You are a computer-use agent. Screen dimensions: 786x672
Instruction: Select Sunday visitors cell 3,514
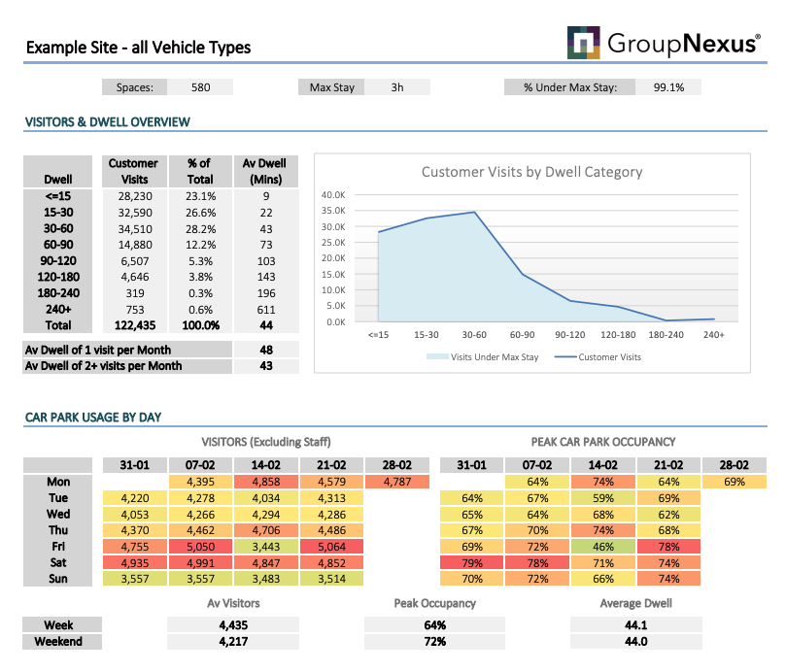[x=331, y=579]
